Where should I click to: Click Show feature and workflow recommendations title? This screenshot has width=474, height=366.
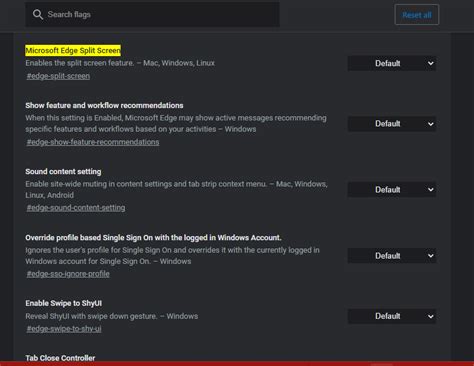coord(104,105)
